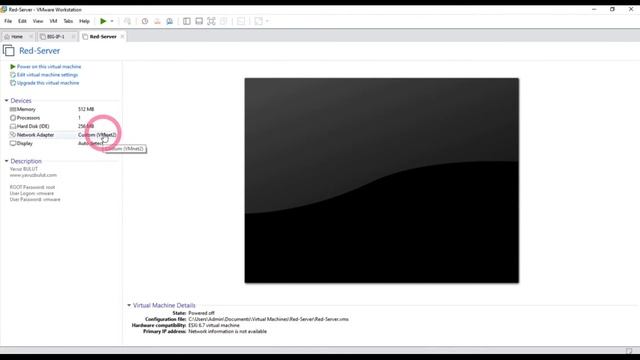Click the VMware Workstation title bar app icon
Viewport: 640px width, 360px height.
pos(4,9)
